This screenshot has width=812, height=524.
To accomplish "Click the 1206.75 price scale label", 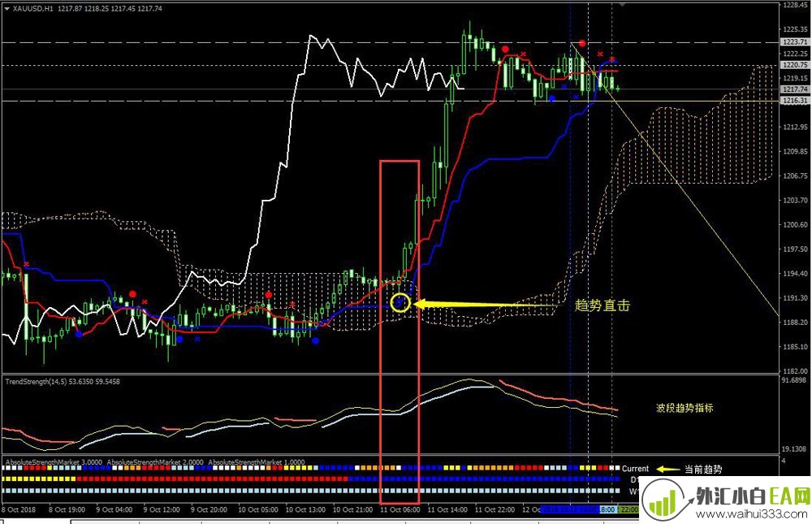I will pyautogui.click(x=796, y=175).
